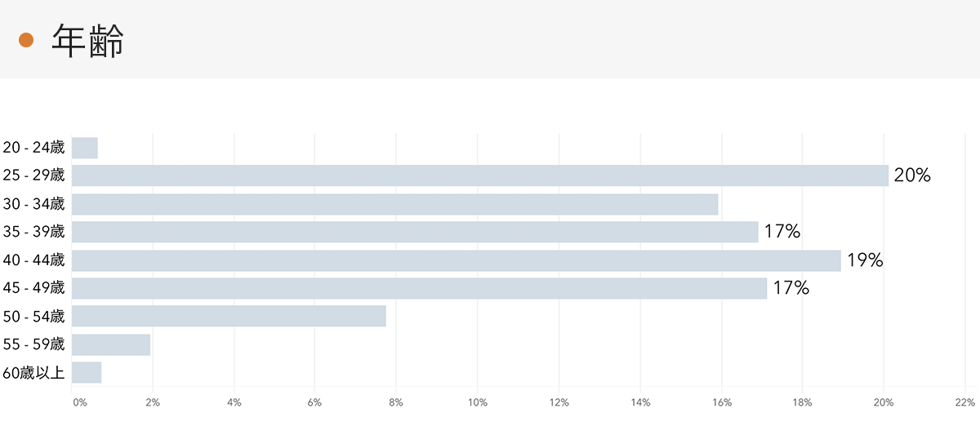Click the orange dot beside 年齡 title
The image size is (980, 444).
pos(26,40)
